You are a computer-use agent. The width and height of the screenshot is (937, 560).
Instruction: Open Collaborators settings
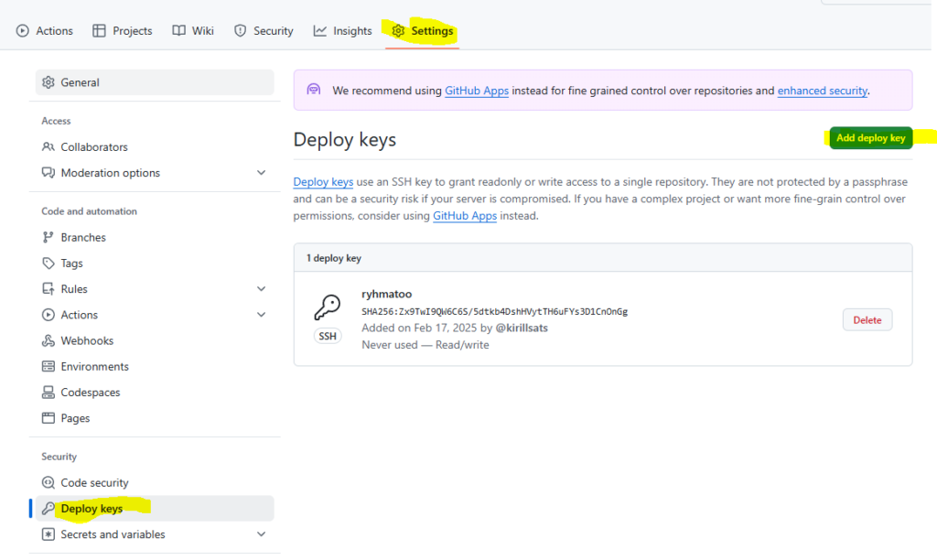pyautogui.click(x=155, y=147)
